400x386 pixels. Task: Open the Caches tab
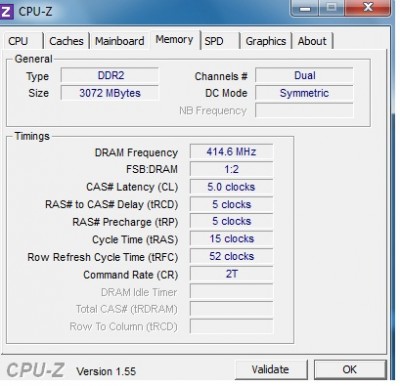point(66,41)
